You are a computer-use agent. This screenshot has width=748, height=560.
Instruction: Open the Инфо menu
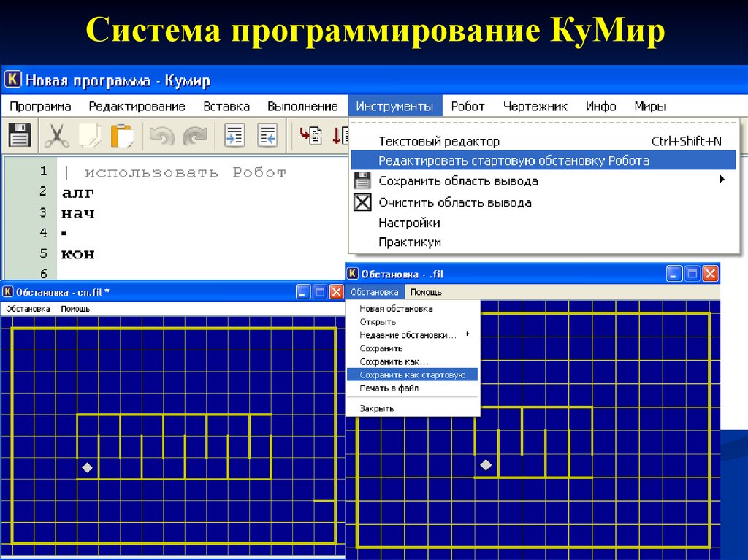[601, 106]
